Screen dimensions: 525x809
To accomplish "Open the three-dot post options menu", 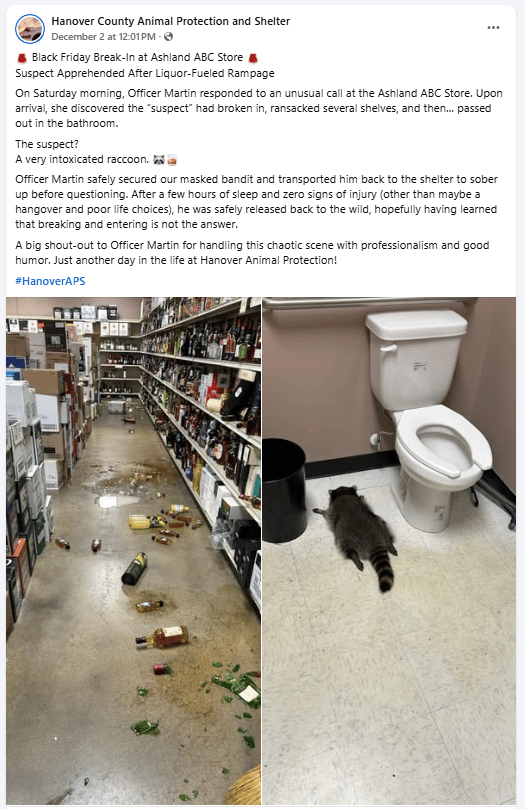I will point(493,28).
